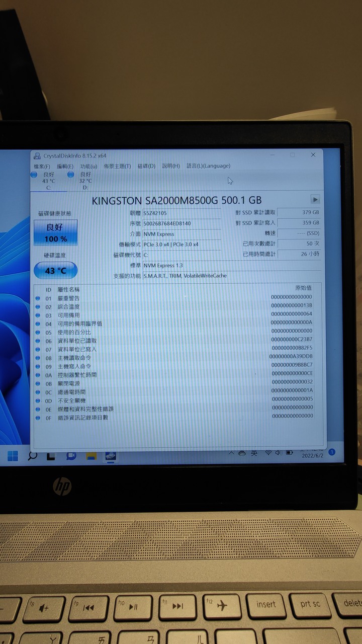Open the Chat taskbar icon
Image resolution: width=362 pixels, height=644 pixels.
point(71,456)
